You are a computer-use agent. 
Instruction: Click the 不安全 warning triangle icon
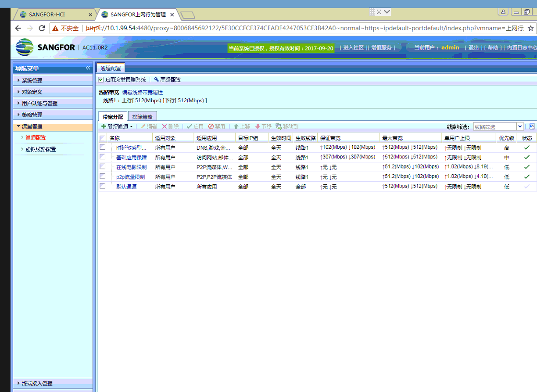[x=55, y=28]
